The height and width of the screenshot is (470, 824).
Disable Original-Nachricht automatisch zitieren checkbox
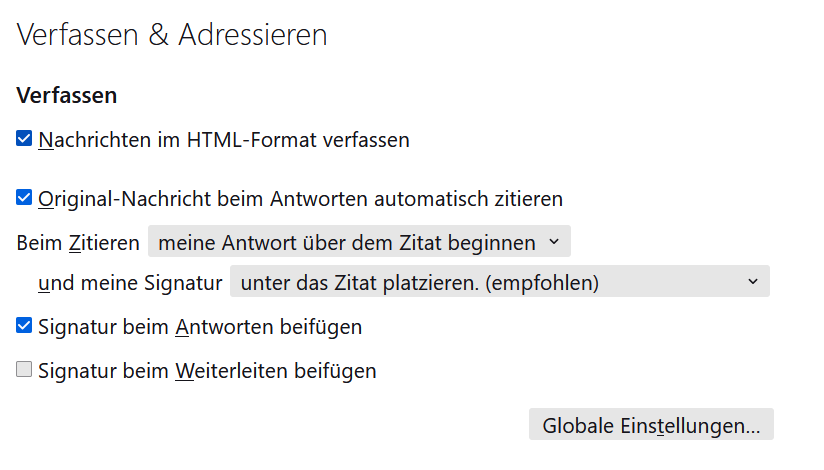[24, 198]
